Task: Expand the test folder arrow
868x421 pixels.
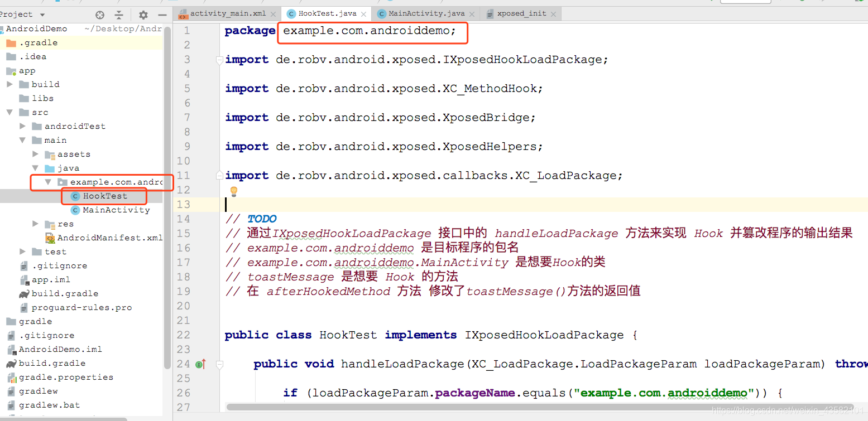Action: [x=23, y=251]
